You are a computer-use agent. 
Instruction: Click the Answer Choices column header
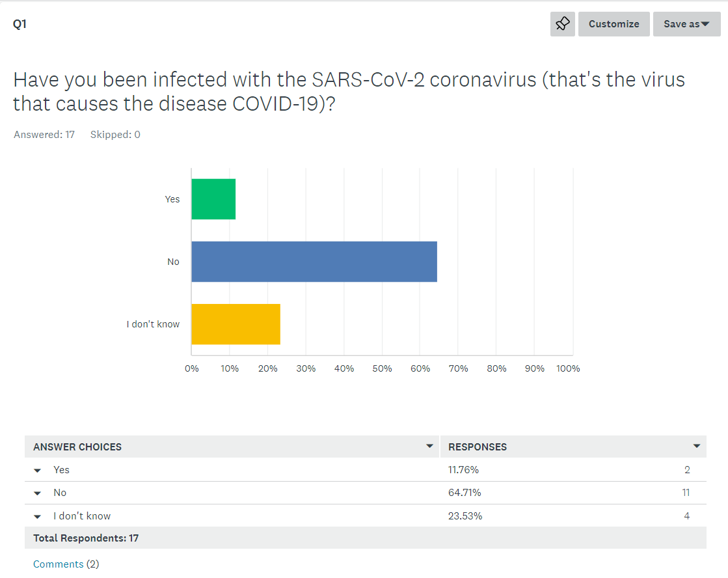pos(77,447)
